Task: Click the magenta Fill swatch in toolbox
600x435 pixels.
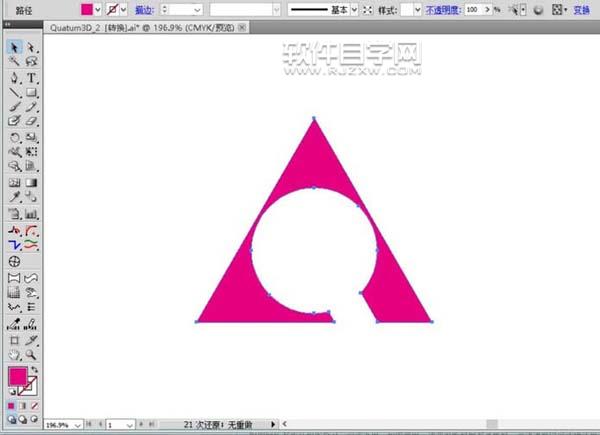Action: 17,376
